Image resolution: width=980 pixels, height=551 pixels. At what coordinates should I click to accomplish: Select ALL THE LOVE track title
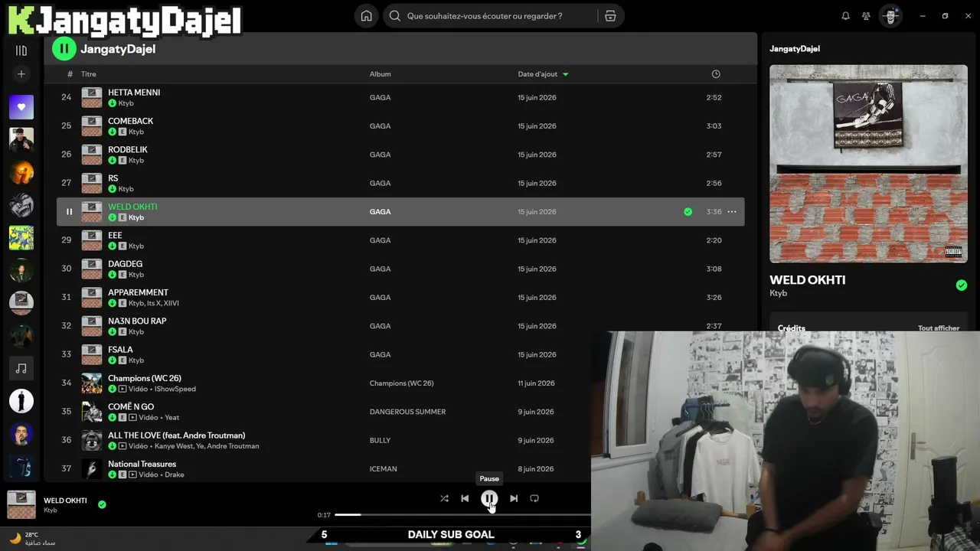pyautogui.click(x=177, y=435)
